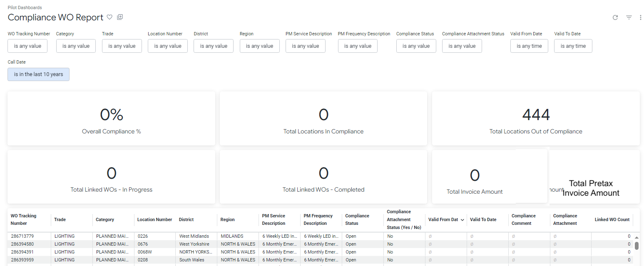Favorite the Compliance WO Report dashboard
644x266 pixels.
pos(109,17)
